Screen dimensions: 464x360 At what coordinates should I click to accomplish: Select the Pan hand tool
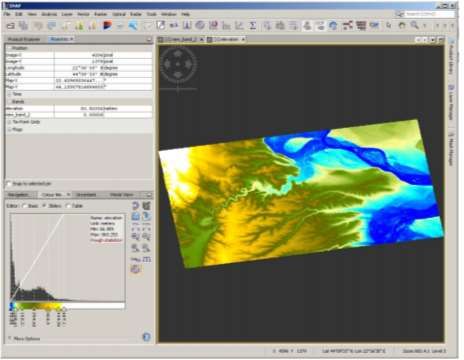click(402, 25)
